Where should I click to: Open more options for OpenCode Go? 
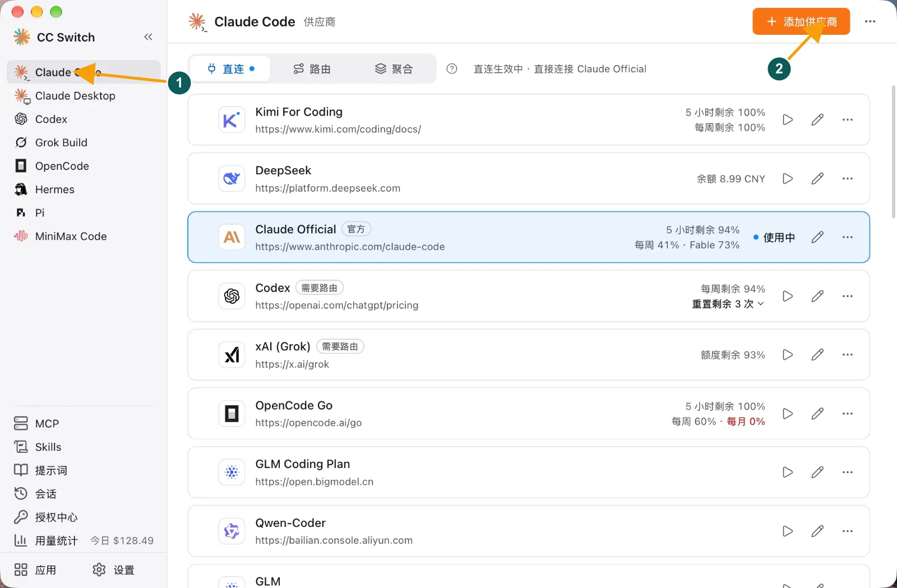[x=848, y=414]
